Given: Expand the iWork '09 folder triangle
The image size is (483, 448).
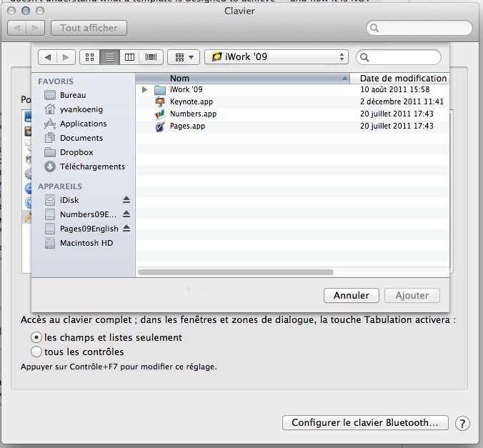Looking at the screenshot, I should 144,89.
